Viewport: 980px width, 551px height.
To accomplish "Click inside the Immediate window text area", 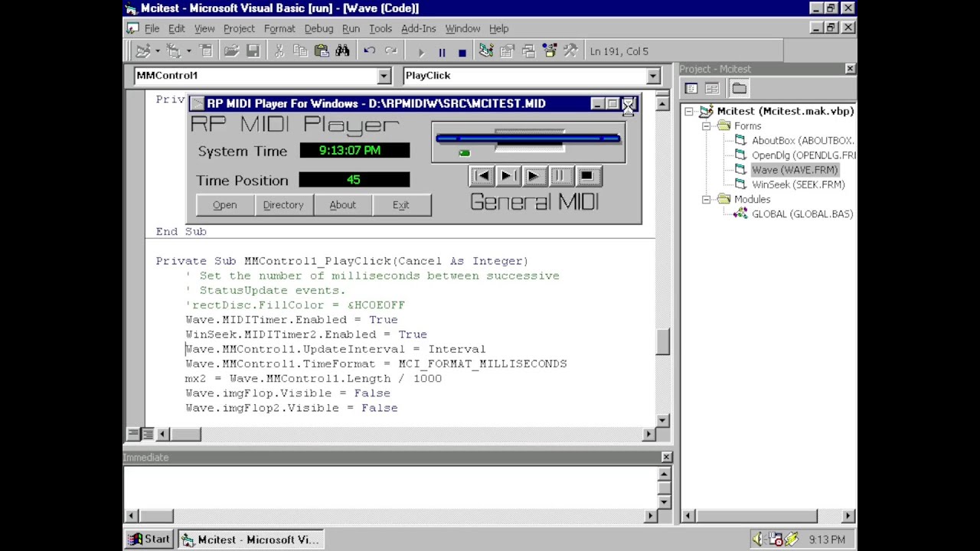I will tap(390, 487).
